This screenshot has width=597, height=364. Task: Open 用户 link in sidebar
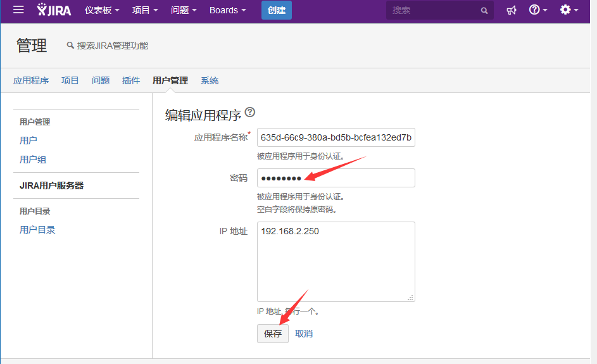28,140
